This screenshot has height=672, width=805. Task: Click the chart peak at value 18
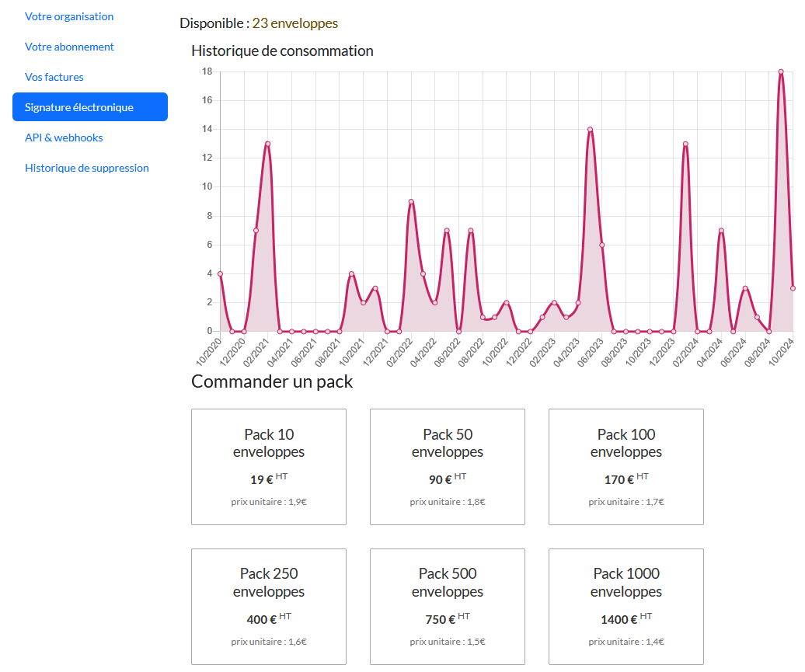pyautogui.click(x=781, y=71)
